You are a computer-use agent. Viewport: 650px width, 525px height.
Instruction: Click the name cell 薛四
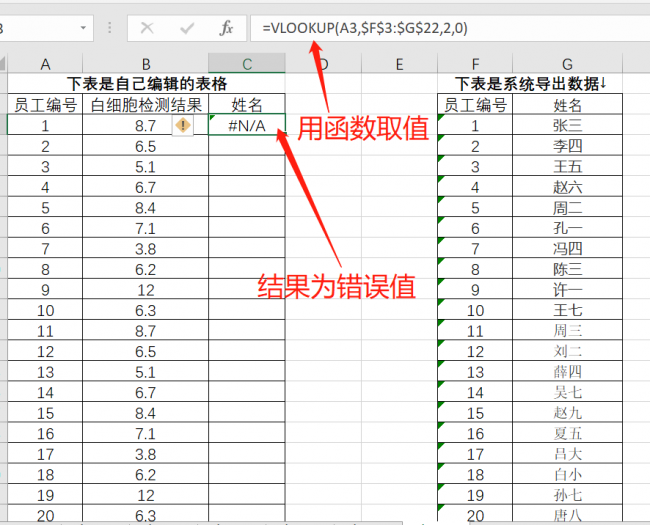click(x=568, y=372)
